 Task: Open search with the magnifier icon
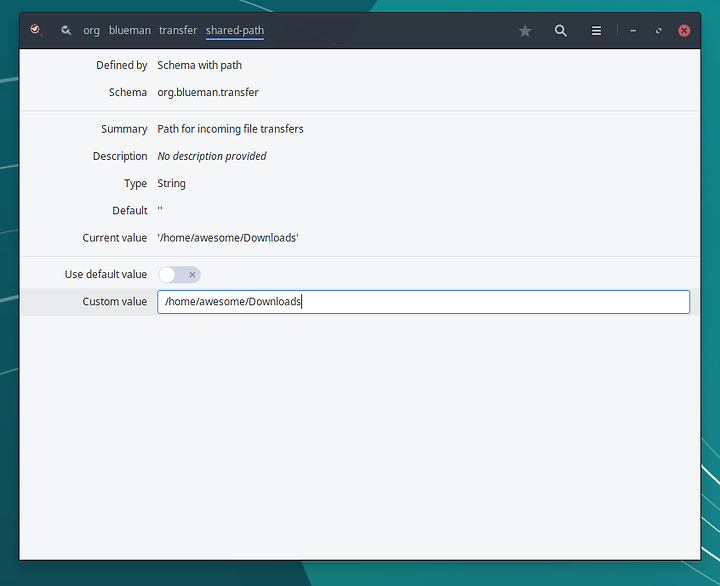pos(560,31)
